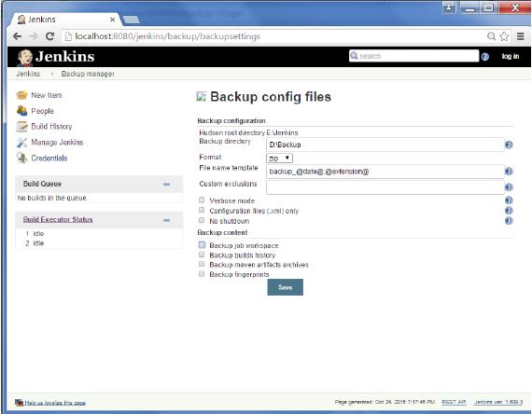Open help for File name template

509,172
